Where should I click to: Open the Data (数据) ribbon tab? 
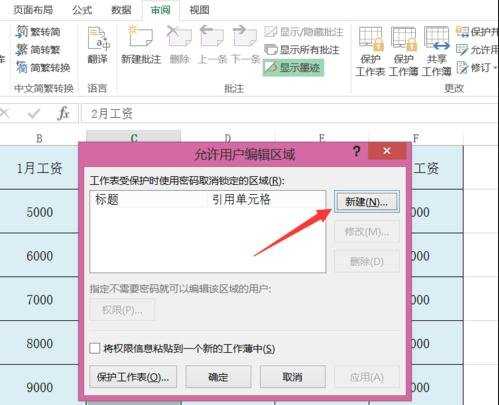(121, 10)
